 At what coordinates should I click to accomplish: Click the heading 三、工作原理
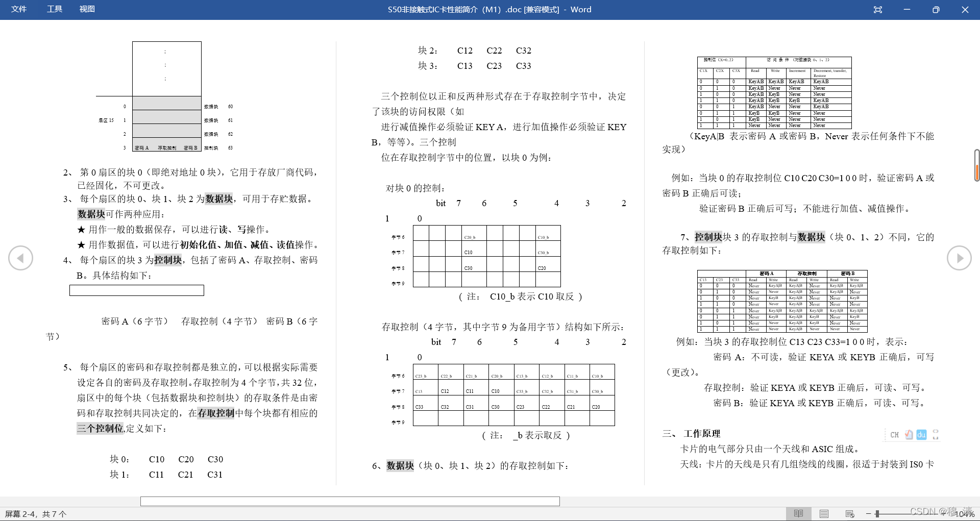point(691,434)
